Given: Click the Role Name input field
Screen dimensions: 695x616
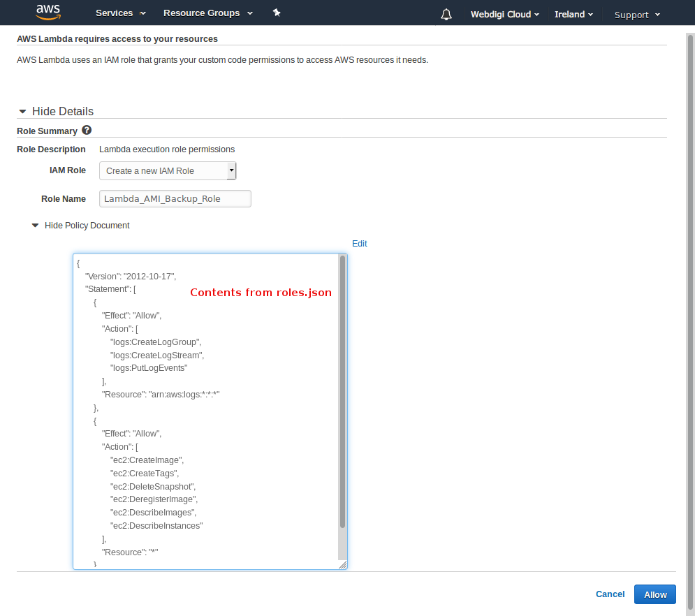Looking at the screenshot, I should [175, 198].
